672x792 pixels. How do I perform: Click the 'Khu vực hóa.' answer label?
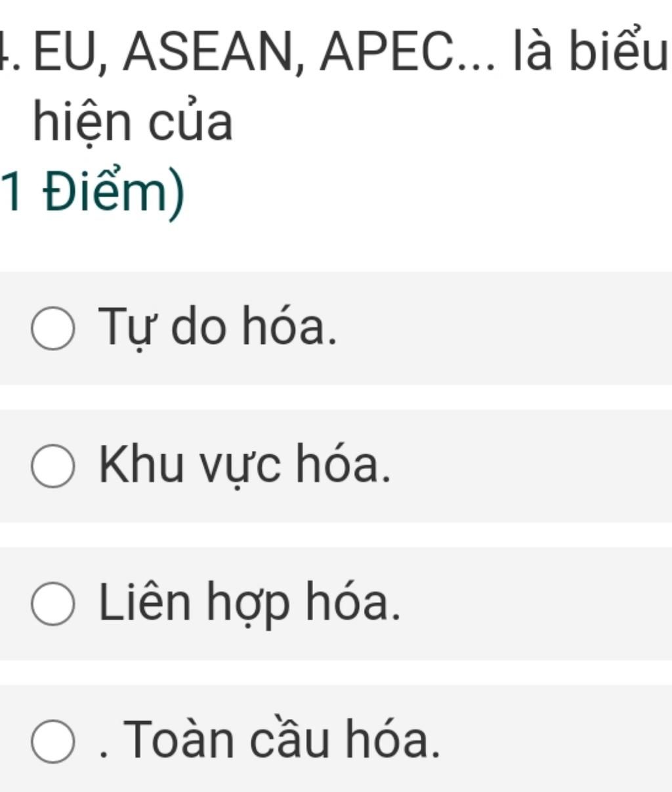click(x=245, y=464)
